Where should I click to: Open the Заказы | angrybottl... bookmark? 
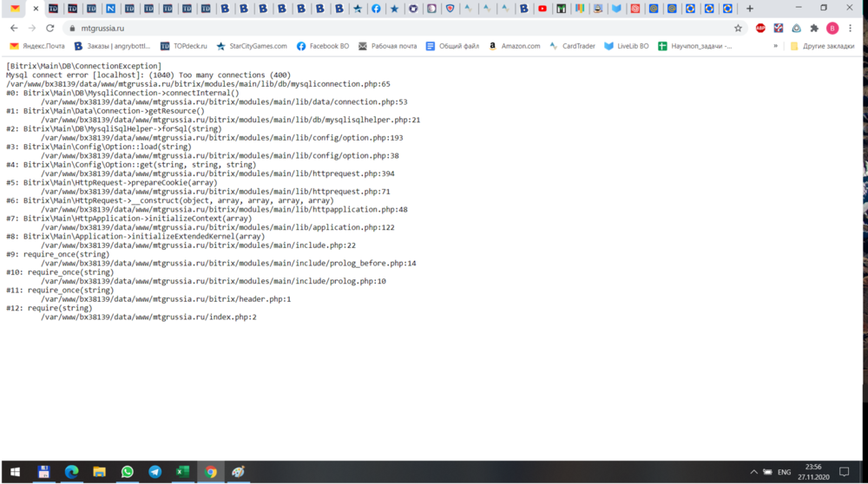112,46
